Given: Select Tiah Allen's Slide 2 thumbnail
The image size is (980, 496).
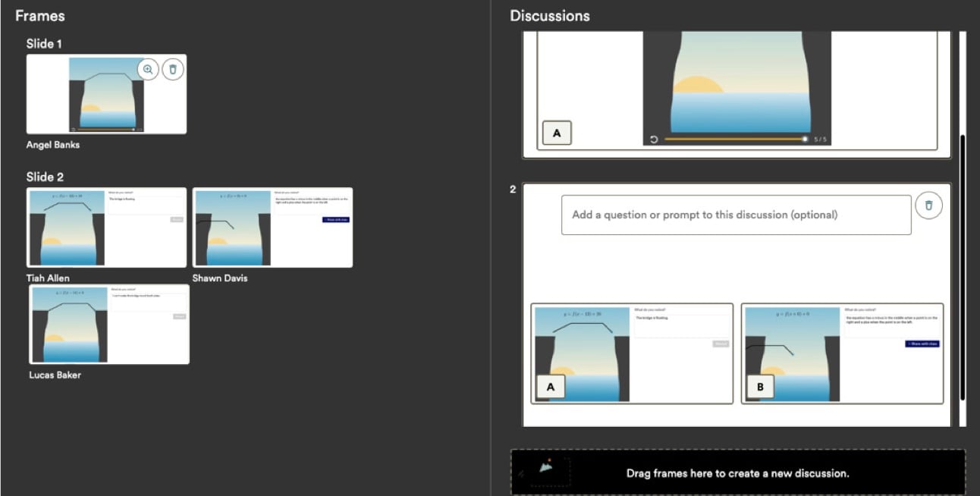Looking at the screenshot, I should tap(106, 228).
